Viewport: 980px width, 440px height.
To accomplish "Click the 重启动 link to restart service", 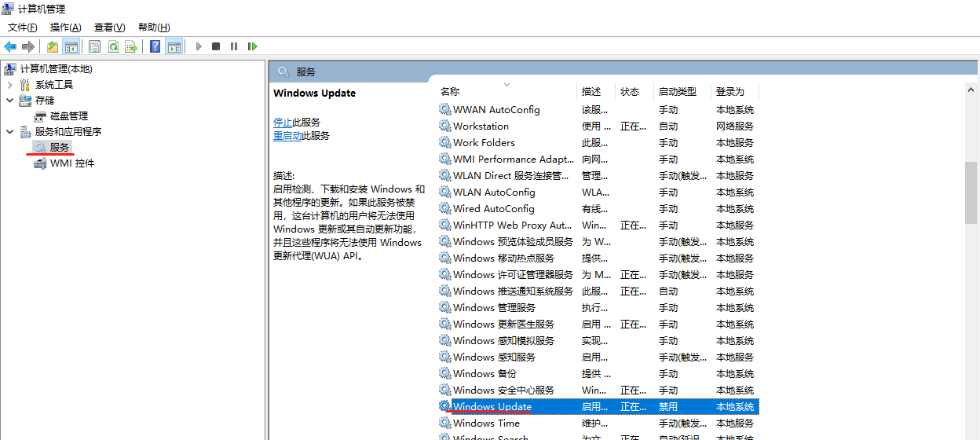I will [x=287, y=135].
